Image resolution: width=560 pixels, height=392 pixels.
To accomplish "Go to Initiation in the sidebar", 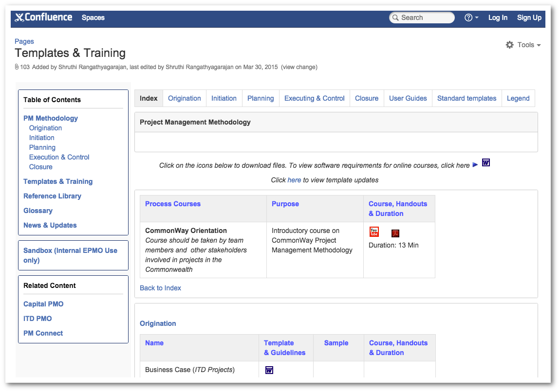I will [x=42, y=138].
